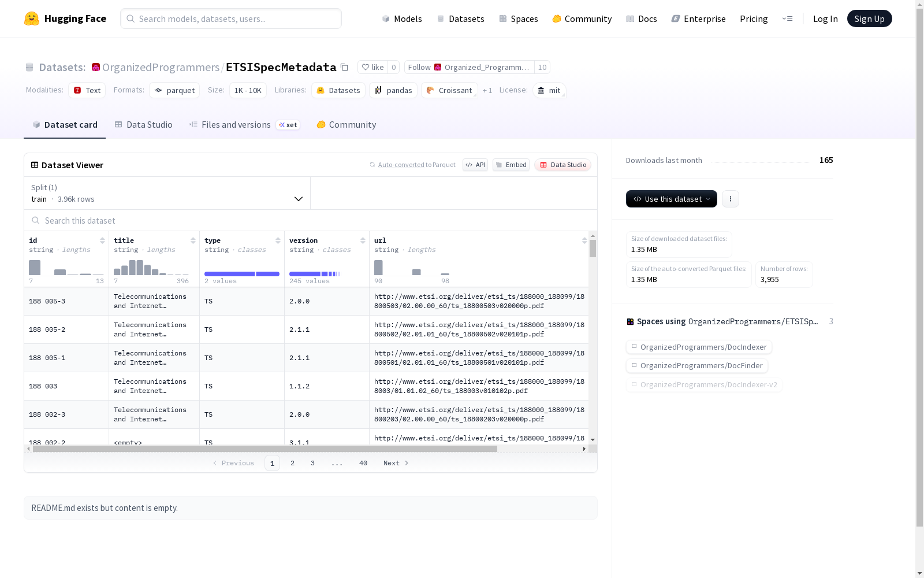Click the table's horizontal scrollbar thumb

pyautogui.click(x=265, y=449)
